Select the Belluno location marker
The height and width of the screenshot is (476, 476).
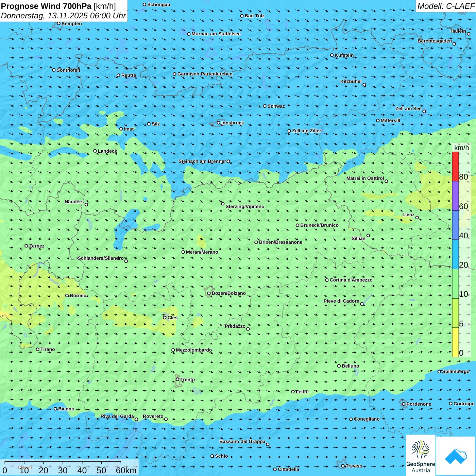(x=339, y=366)
